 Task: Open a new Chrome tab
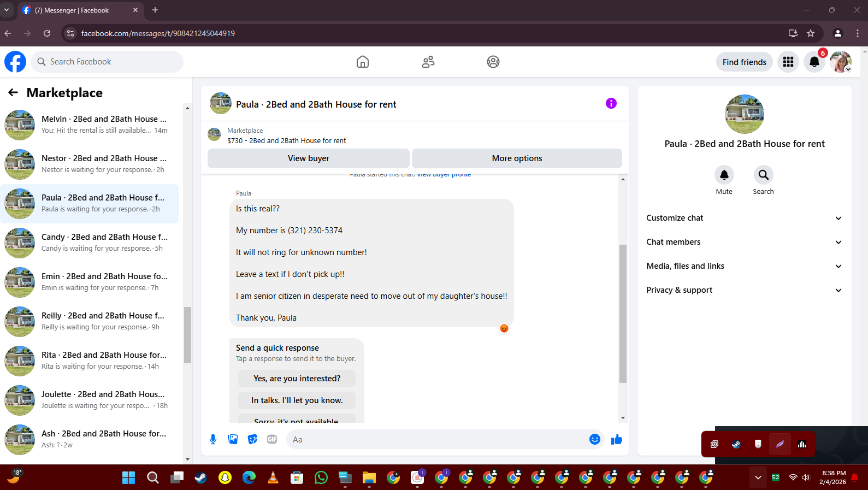(x=155, y=10)
